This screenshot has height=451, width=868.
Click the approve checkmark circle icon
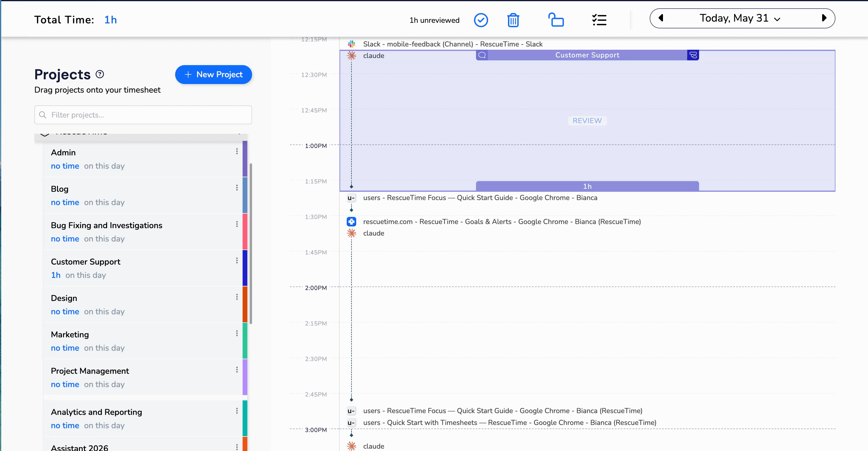point(481,20)
